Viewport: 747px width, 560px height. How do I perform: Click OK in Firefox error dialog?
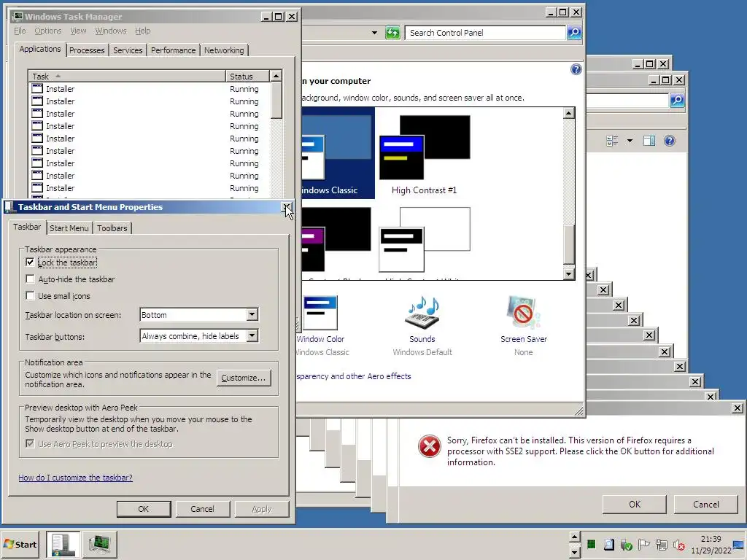pyautogui.click(x=635, y=505)
